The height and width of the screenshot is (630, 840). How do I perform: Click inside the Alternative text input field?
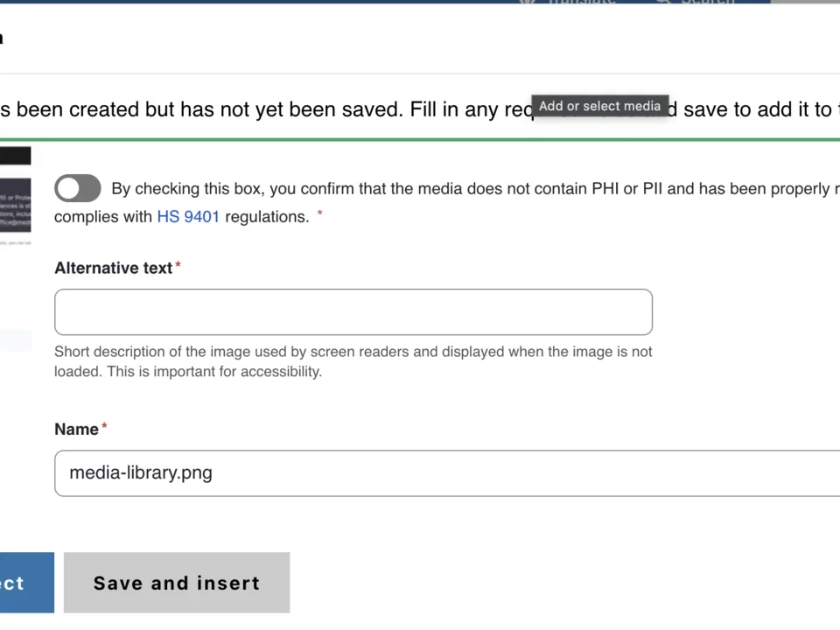click(353, 311)
